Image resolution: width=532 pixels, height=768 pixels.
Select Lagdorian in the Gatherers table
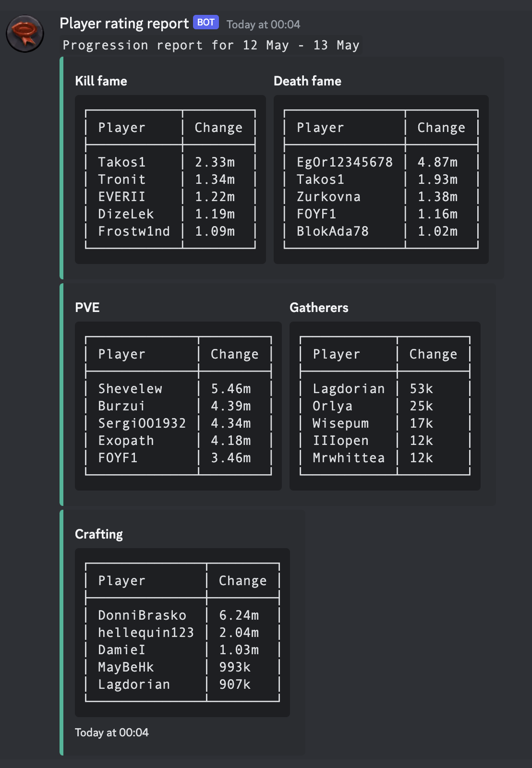[349, 389]
